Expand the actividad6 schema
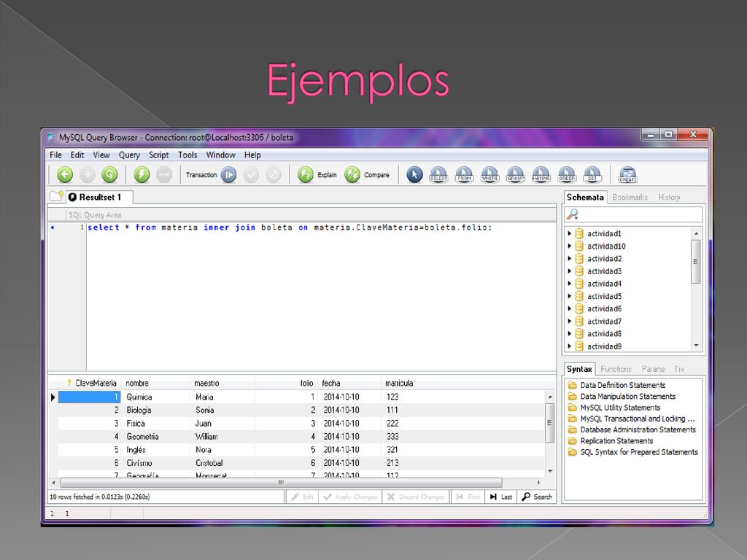 tap(569, 308)
